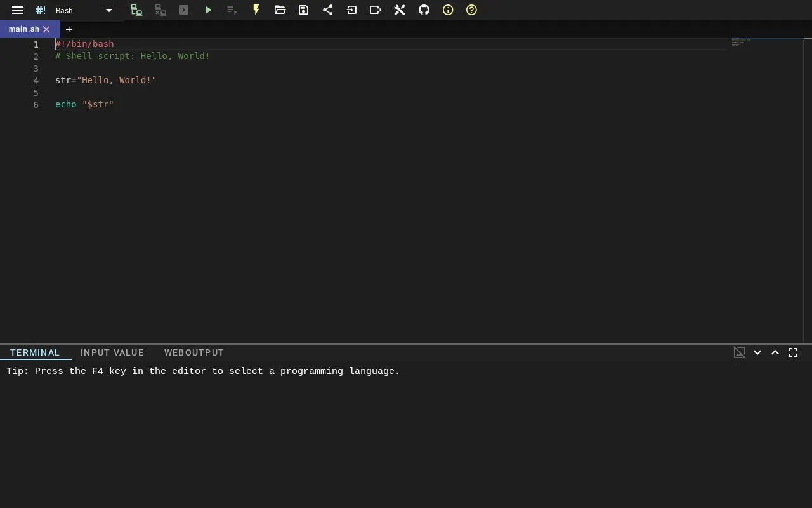Click the shebang line #!/bin/bash

(84, 44)
